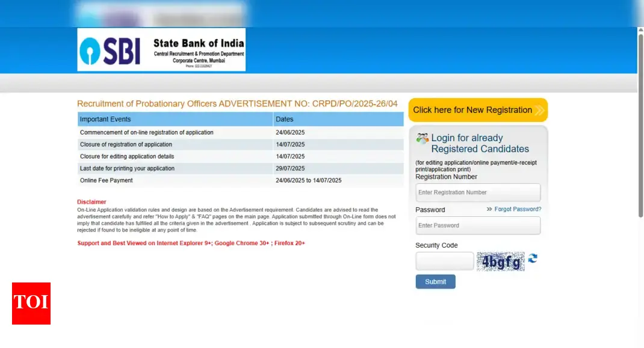
Task: Click the Recruitment of Probationary Officers heading
Action: click(237, 104)
